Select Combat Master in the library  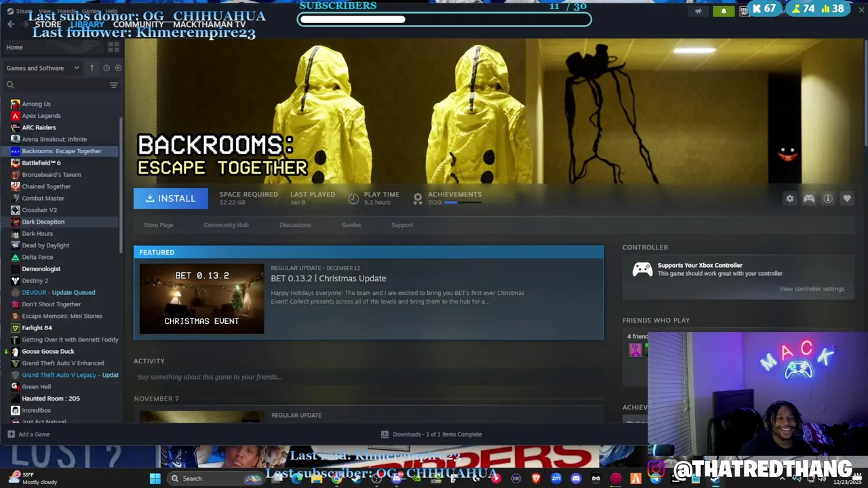(43, 198)
